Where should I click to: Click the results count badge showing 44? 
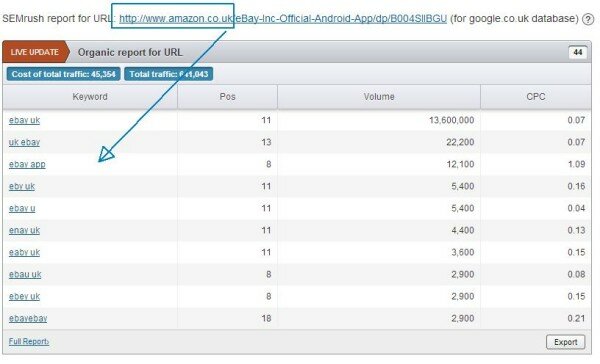[x=577, y=52]
